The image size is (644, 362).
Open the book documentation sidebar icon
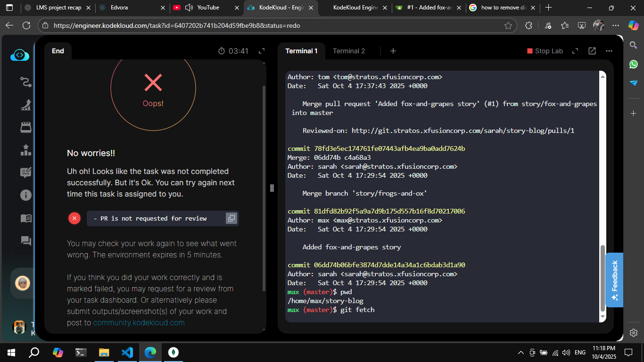tap(26, 218)
